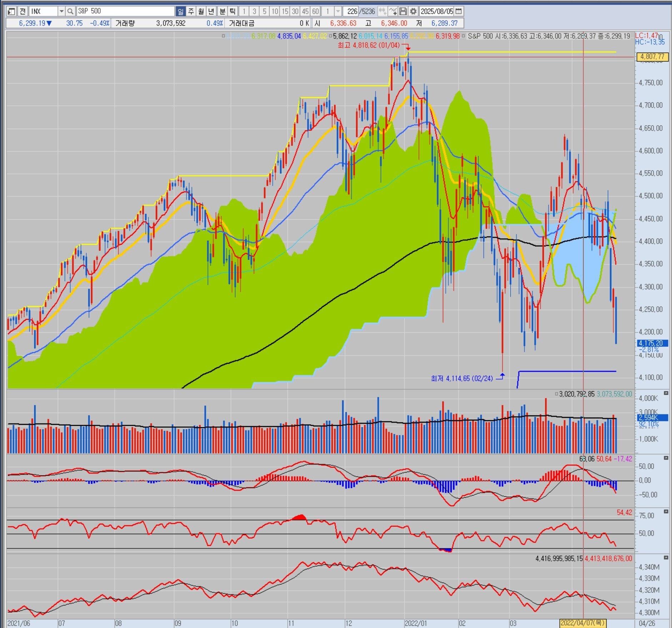Click the volume legend square marker
Screen dimensions: 672x628
coord(556,394)
